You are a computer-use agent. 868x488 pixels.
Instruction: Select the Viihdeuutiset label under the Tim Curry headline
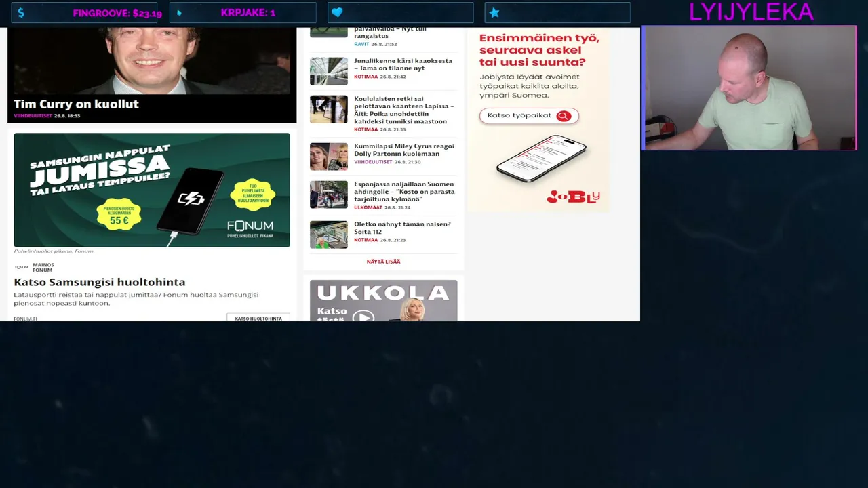click(33, 116)
